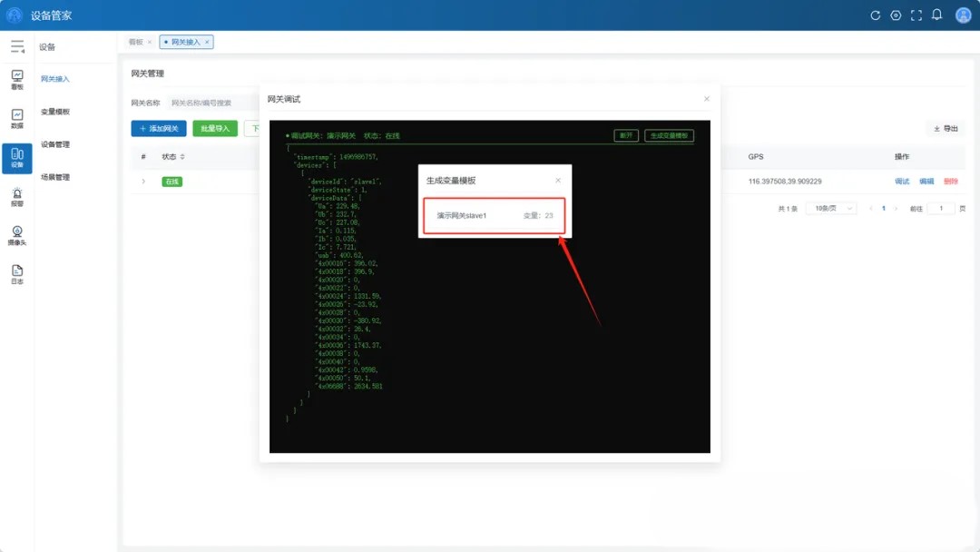Switch to the 看板 tab
980x552 pixels.
click(135, 42)
